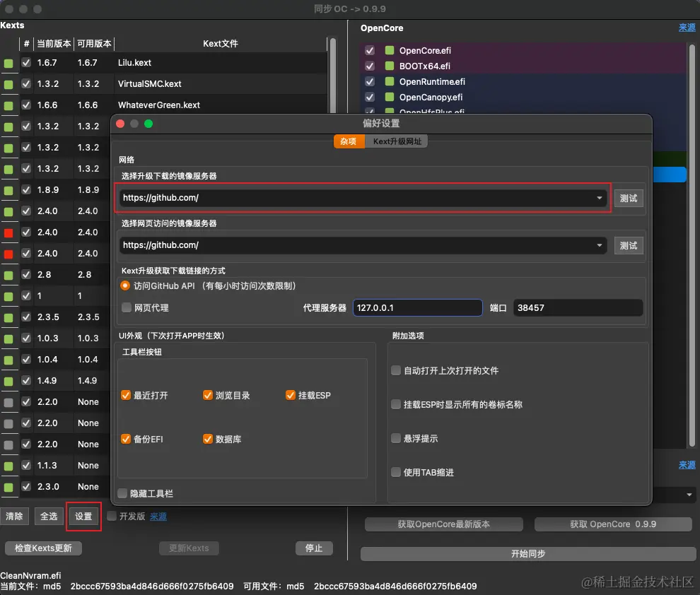The image size is (700, 595).
Task: Open the dropdown above the 开始同步 button
Action: click(689, 495)
